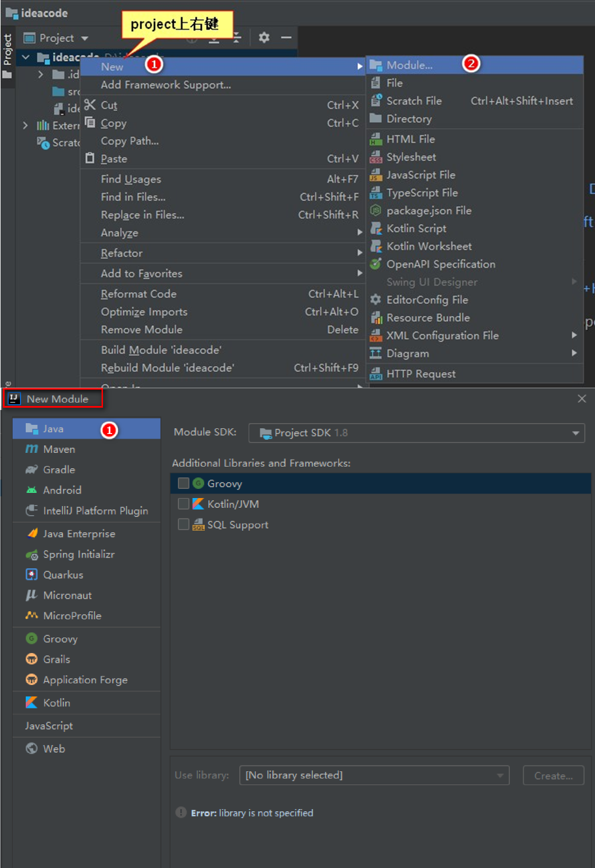Click the TypeScript File icon
This screenshot has width=595, height=868.
coord(375,193)
